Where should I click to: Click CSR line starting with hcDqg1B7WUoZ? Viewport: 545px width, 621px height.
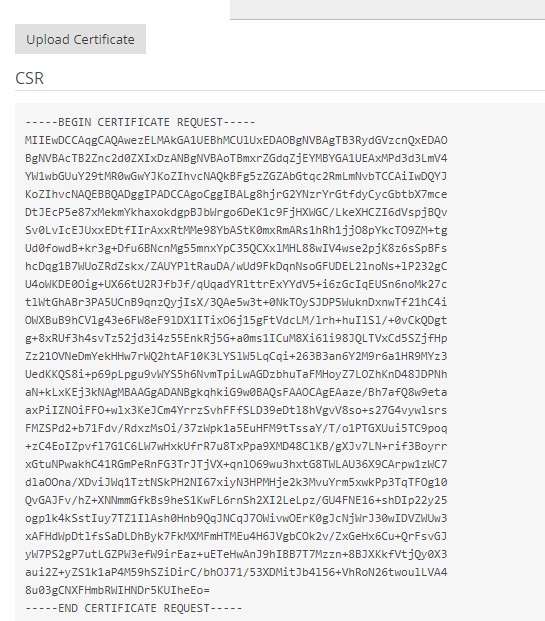click(x=236, y=266)
